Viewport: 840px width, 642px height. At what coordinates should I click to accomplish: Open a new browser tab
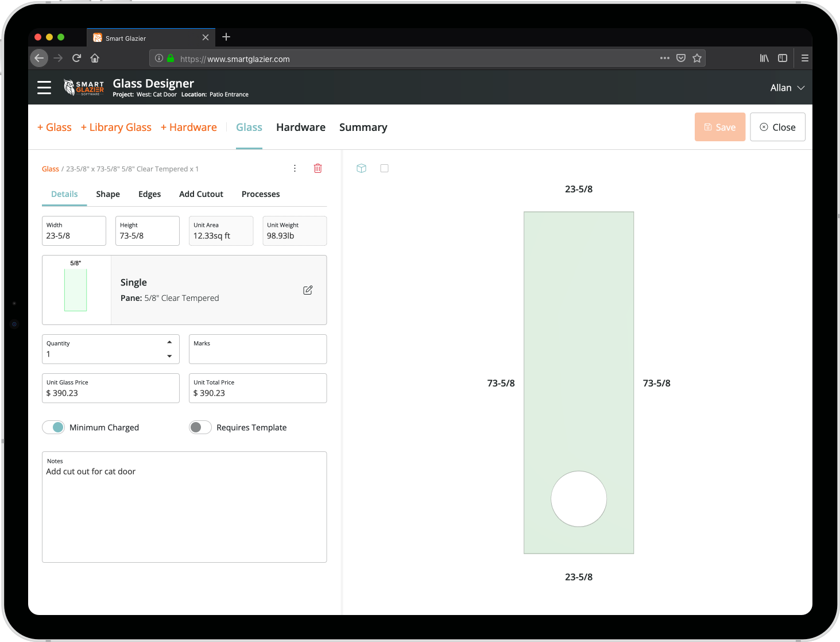click(226, 37)
